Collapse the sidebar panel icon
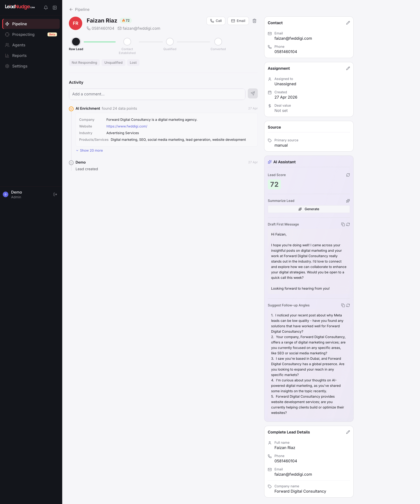Screen dimensions: 420x504 [55, 8]
